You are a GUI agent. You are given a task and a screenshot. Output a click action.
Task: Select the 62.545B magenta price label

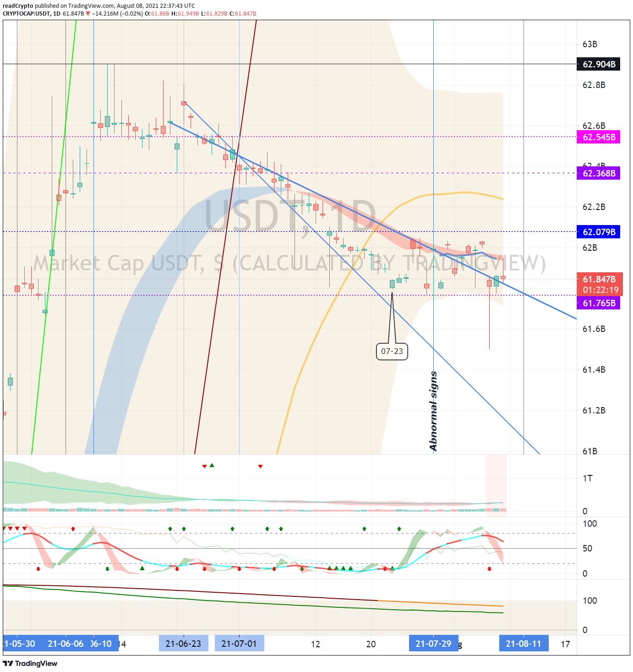pos(598,137)
